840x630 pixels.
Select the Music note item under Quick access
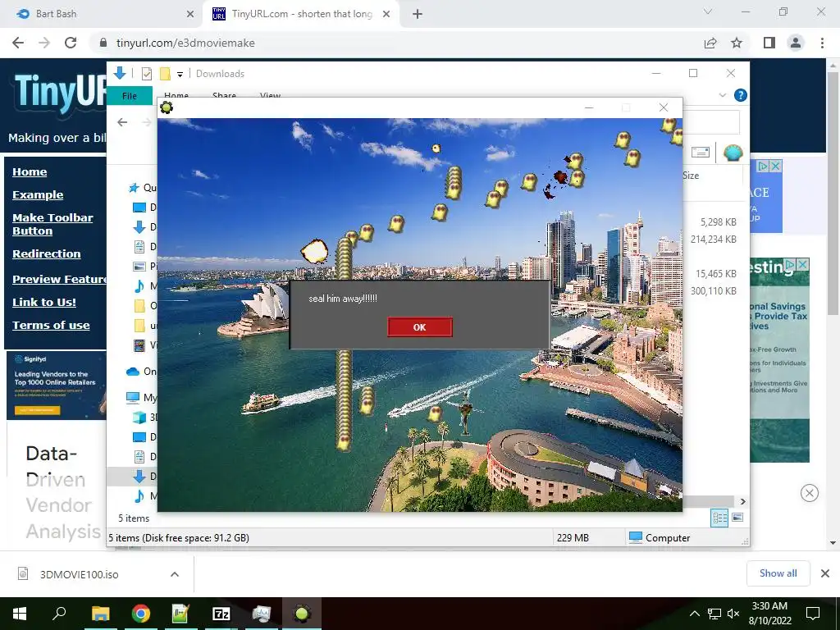(x=139, y=286)
